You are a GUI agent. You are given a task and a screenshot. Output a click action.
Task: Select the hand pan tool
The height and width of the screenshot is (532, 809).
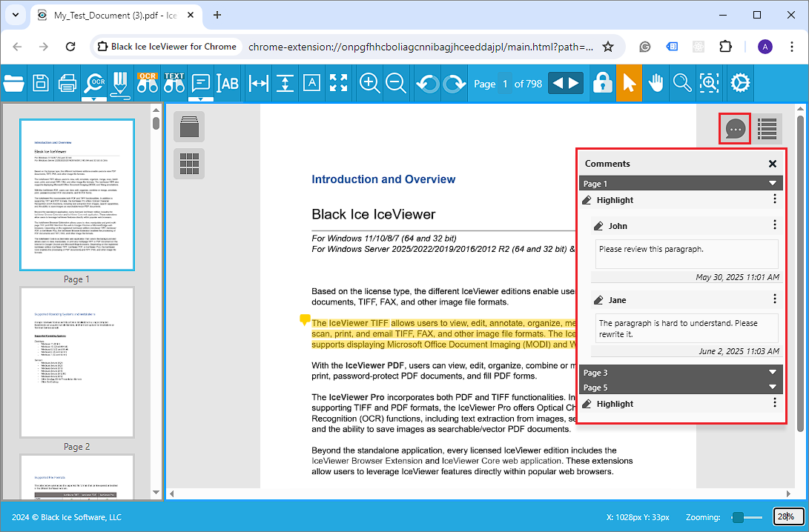[656, 82]
